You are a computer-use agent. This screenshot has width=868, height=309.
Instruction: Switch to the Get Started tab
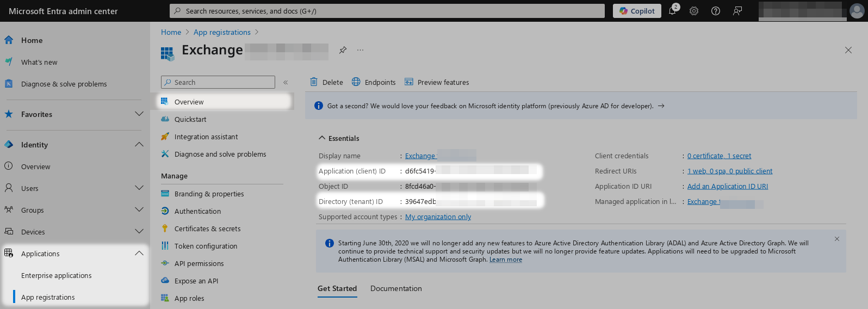337,288
